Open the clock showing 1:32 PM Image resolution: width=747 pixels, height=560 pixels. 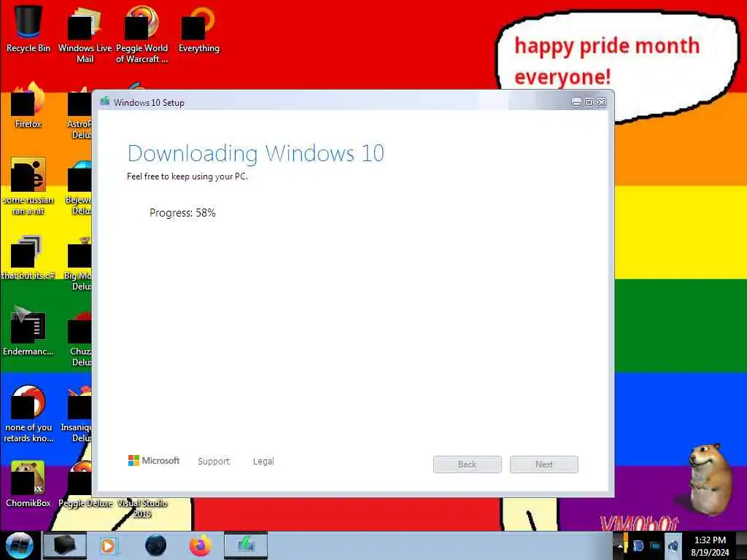710,546
